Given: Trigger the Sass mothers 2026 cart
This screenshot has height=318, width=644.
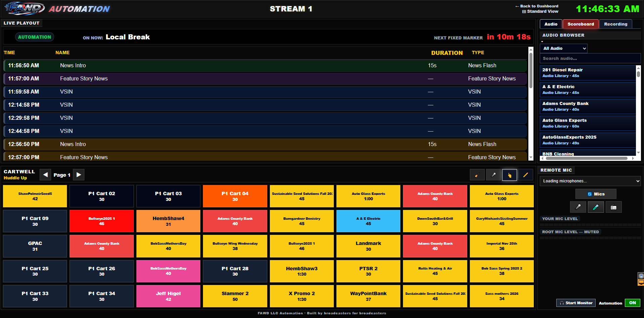Looking at the screenshot, I should click(x=502, y=296).
